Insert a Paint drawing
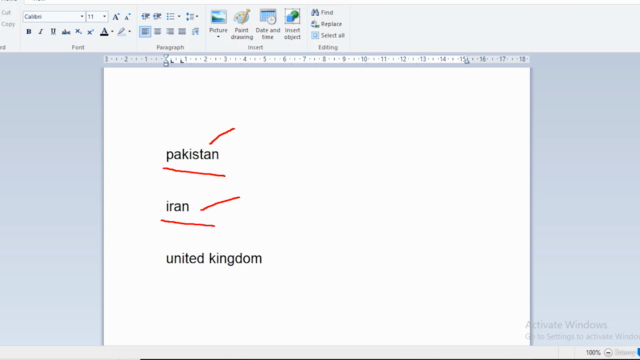The height and width of the screenshot is (360, 640). [242, 24]
